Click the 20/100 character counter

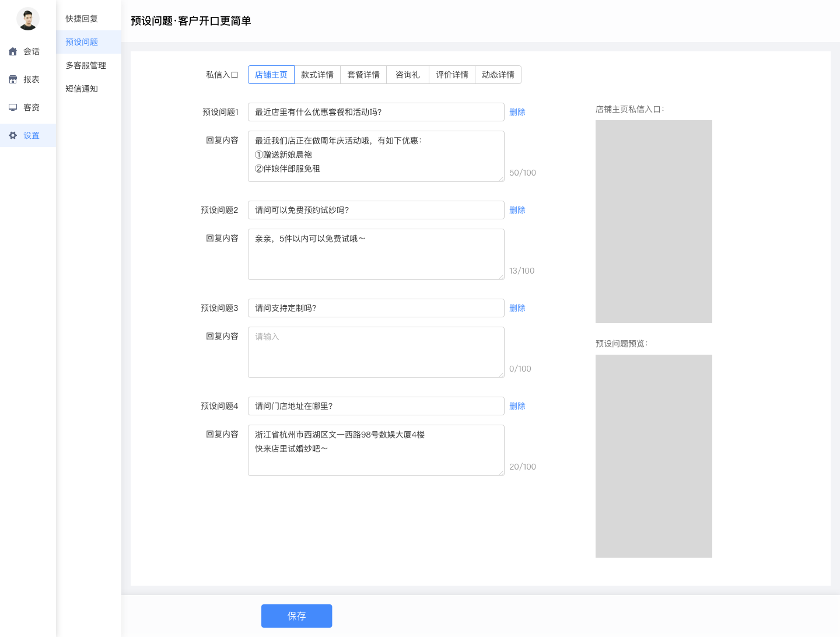523,467
